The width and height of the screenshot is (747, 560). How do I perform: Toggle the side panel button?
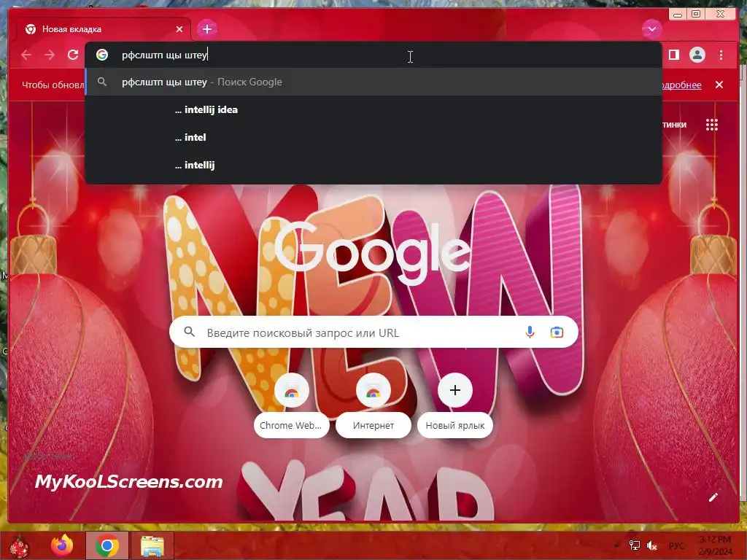tap(673, 55)
